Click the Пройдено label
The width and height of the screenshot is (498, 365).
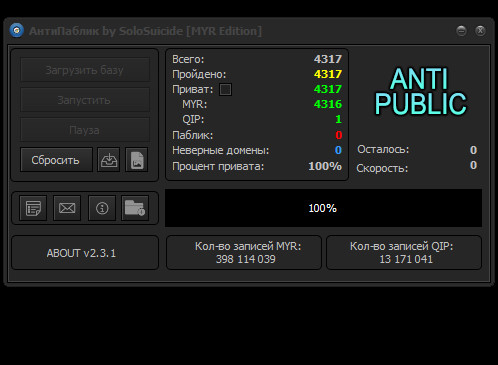pos(199,74)
